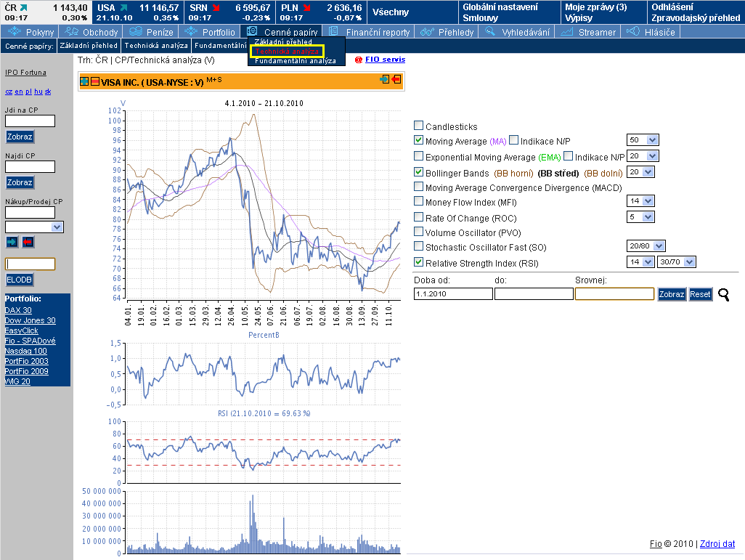
Task: Click the Portfolio icon in navigation bar
Action: tap(191, 31)
